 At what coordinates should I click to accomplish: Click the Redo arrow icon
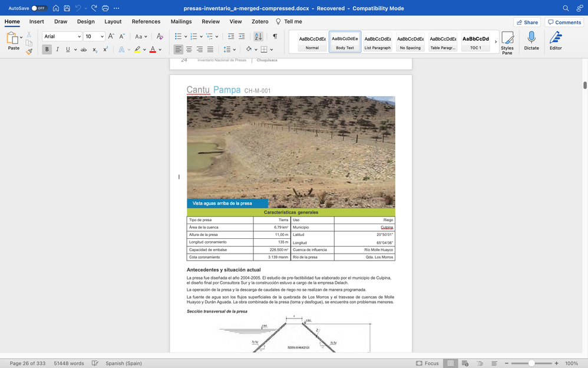point(94,8)
